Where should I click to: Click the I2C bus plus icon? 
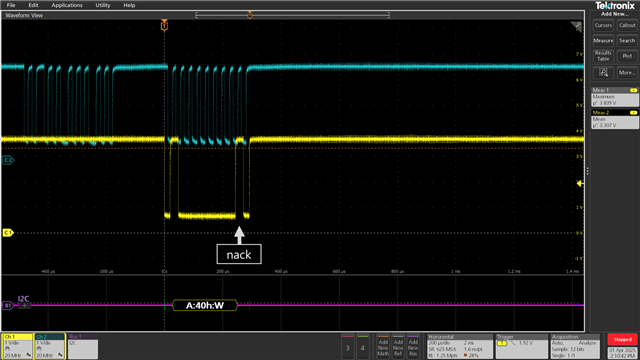tap(24, 305)
